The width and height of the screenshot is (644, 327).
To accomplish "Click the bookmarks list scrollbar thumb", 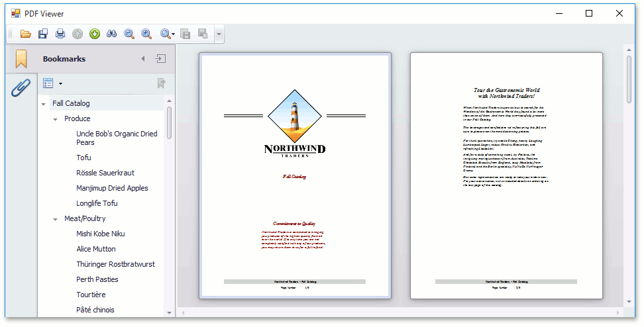I will click(x=169, y=122).
